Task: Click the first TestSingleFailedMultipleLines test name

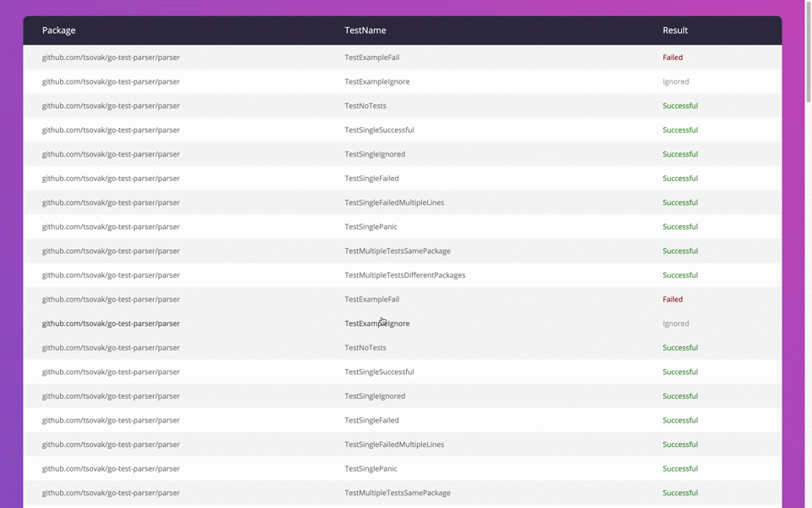Action: tap(394, 202)
